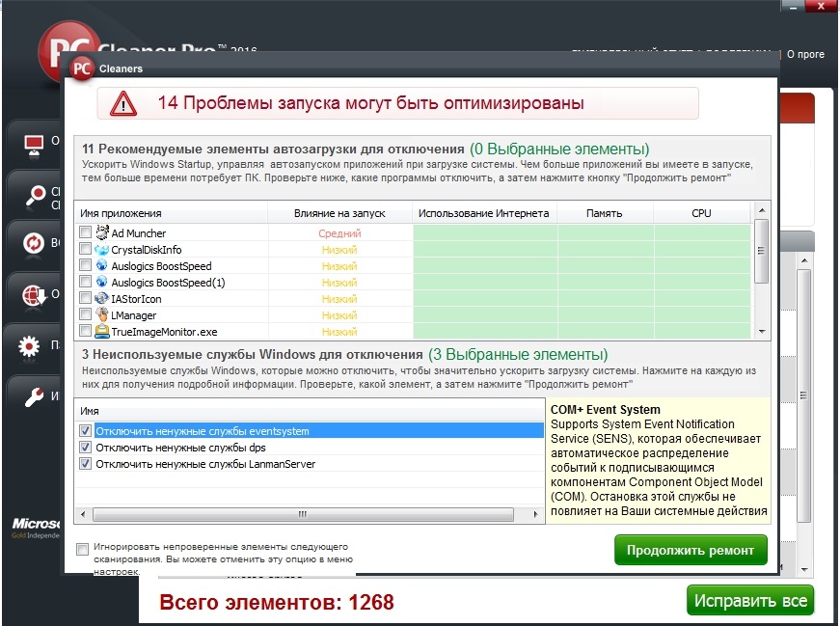This screenshot has height=626, width=840.
Task: Open the magnifier scan sidebar icon
Action: [36, 195]
